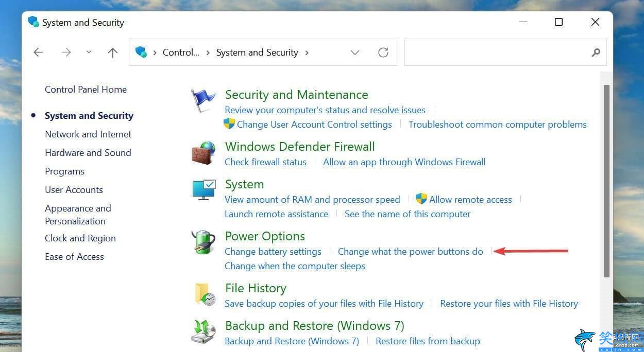Image resolution: width=644 pixels, height=352 pixels.
Task: Close the System and Security window
Action: tap(595, 22)
